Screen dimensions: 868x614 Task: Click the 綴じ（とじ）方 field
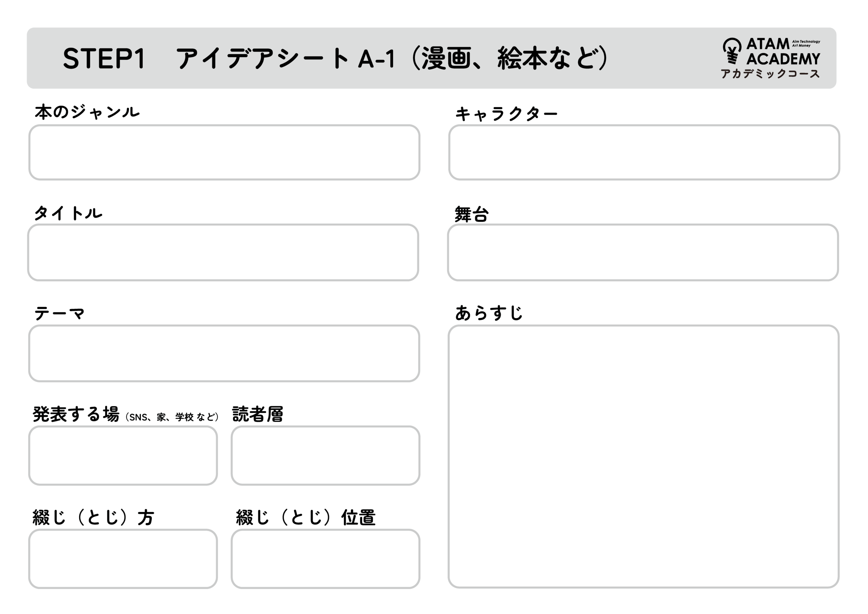tap(123, 559)
